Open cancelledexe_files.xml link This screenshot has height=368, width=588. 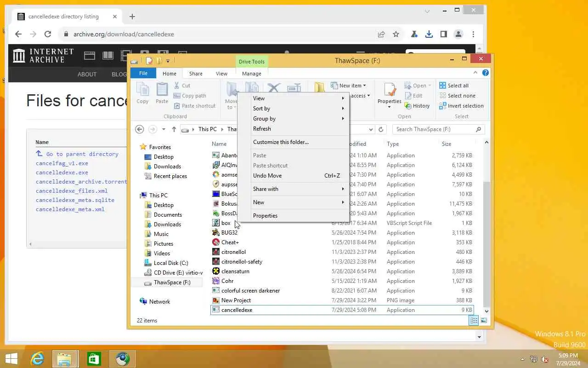click(x=72, y=191)
